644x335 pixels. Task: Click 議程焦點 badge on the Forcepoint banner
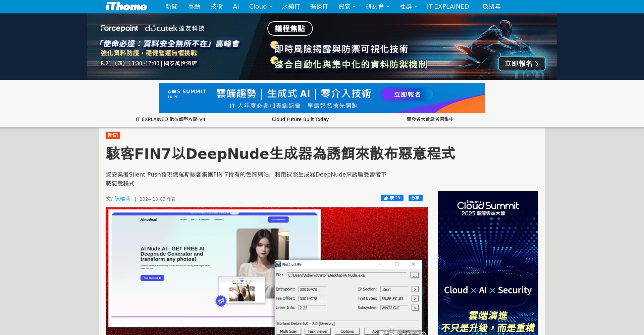pos(290,28)
